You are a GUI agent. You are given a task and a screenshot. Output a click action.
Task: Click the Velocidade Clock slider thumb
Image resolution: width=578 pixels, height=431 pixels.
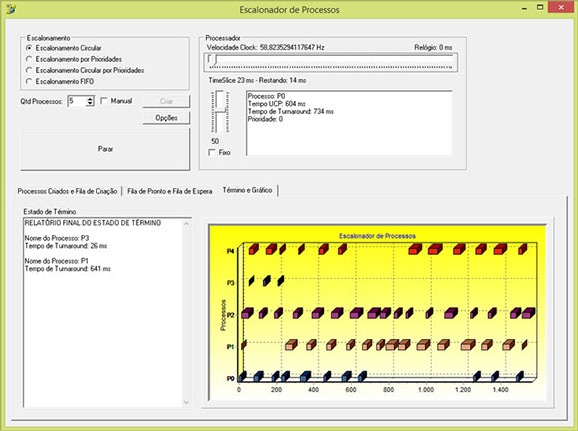click(212, 59)
